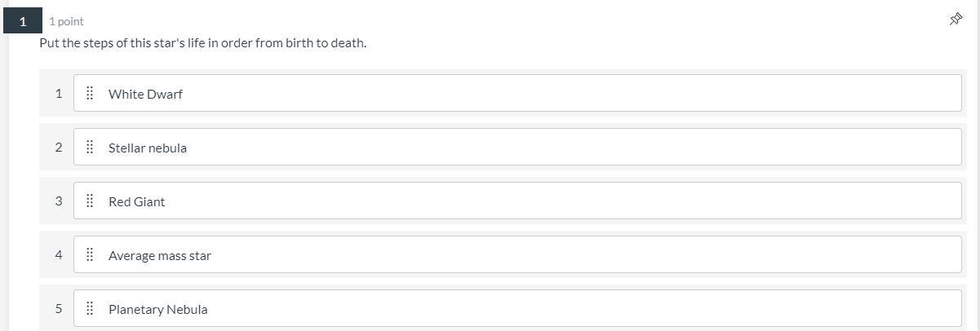
Task: Click the drag handle beside Stellar nebula
Action: click(x=90, y=148)
